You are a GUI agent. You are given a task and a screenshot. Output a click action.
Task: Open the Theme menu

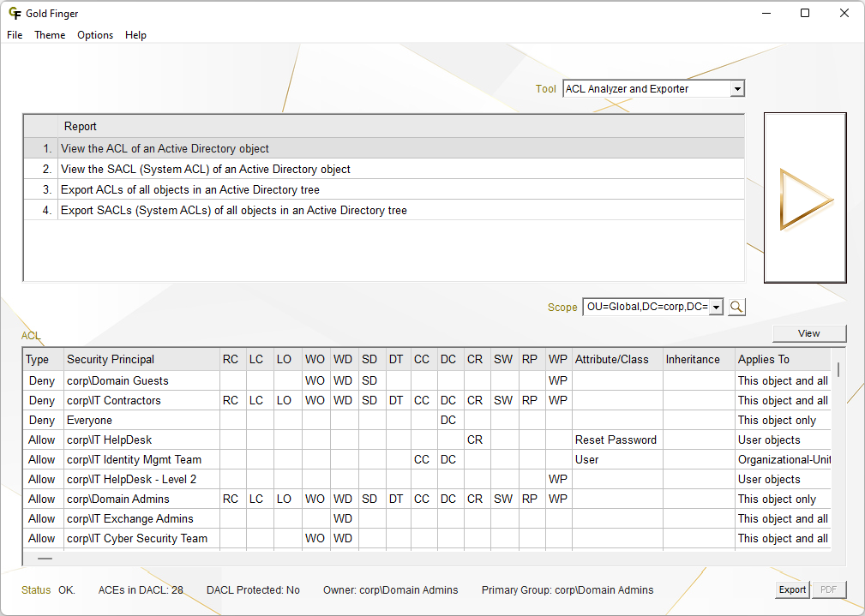coord(50,35)
